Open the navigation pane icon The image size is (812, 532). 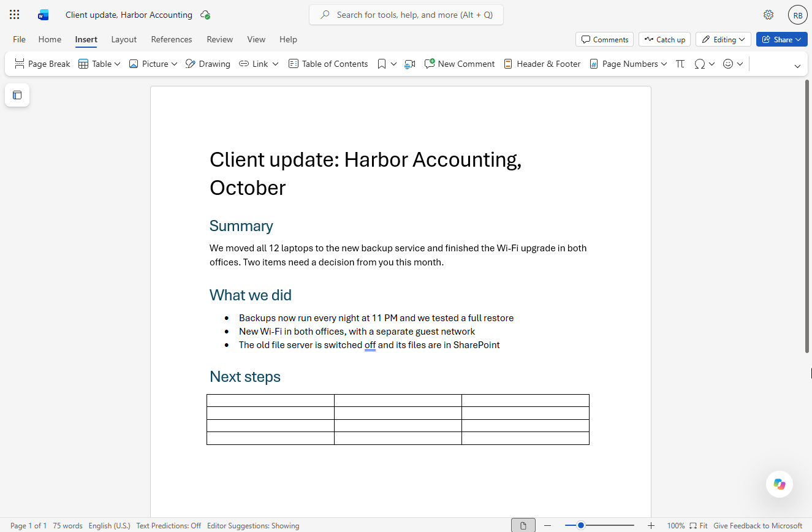(17, 95)
